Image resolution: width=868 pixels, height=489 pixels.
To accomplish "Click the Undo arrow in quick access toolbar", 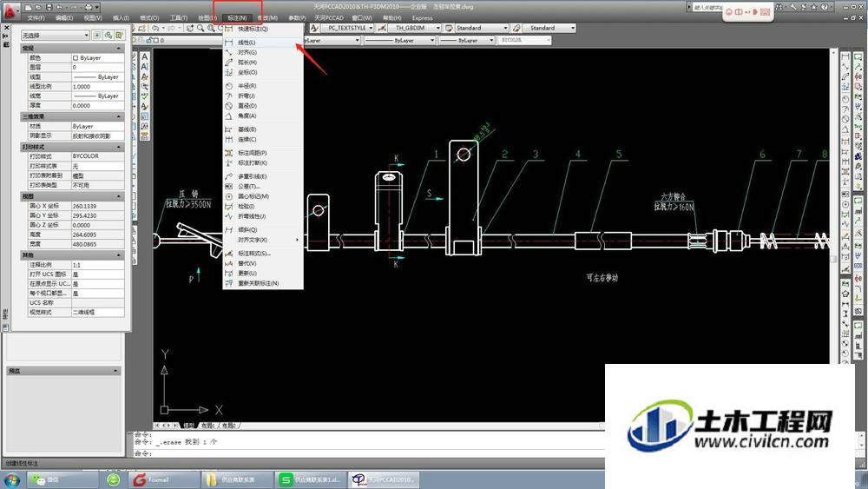I will 60,7.
